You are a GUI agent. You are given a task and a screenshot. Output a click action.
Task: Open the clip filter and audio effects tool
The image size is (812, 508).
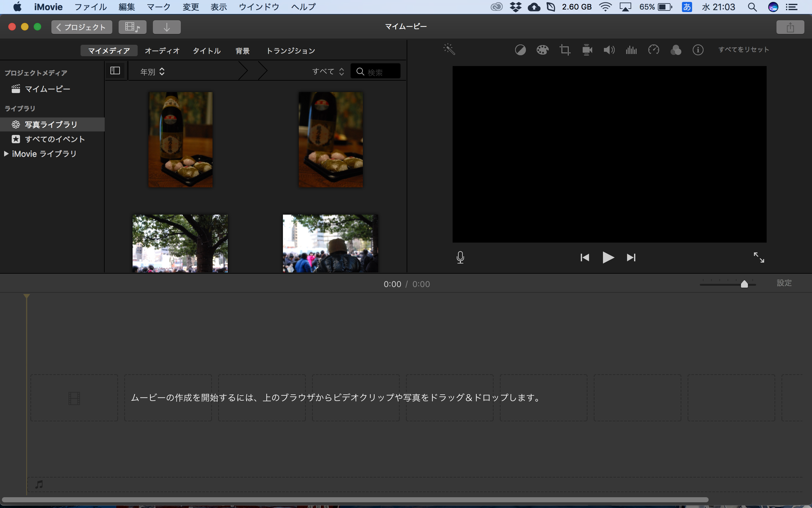[676, 50]
